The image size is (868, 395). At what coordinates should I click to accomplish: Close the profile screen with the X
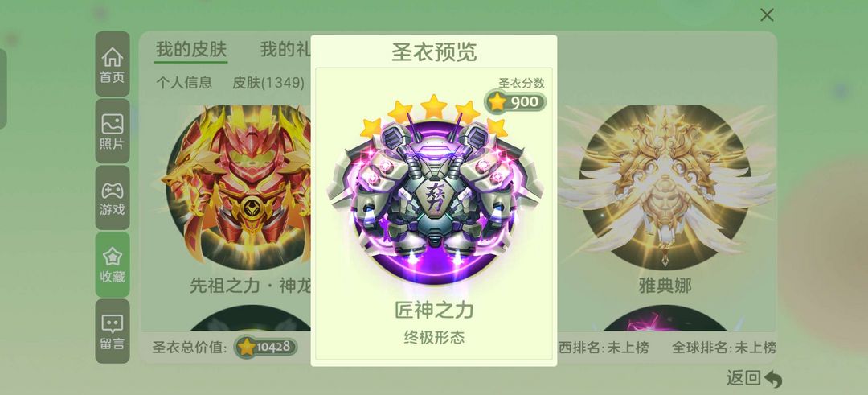click(x=767, y=15)
